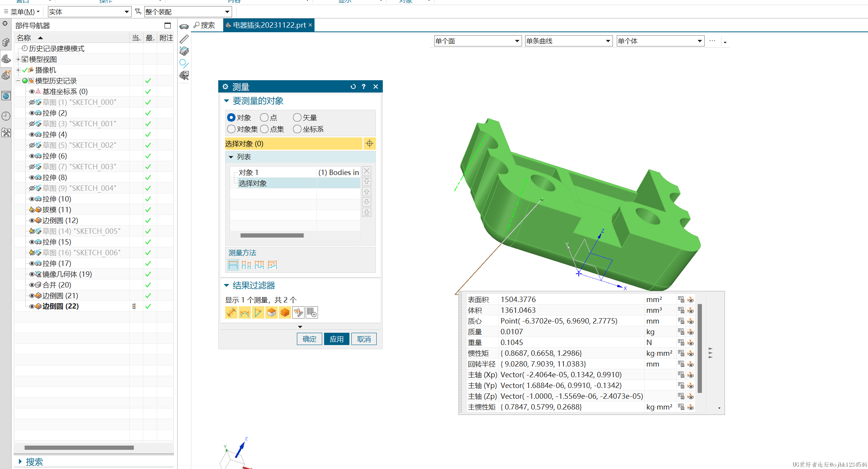The width and height of the screenshot is (868, 469).
Task: Select the 对象集 radio button
Action: tap(231, 129)
